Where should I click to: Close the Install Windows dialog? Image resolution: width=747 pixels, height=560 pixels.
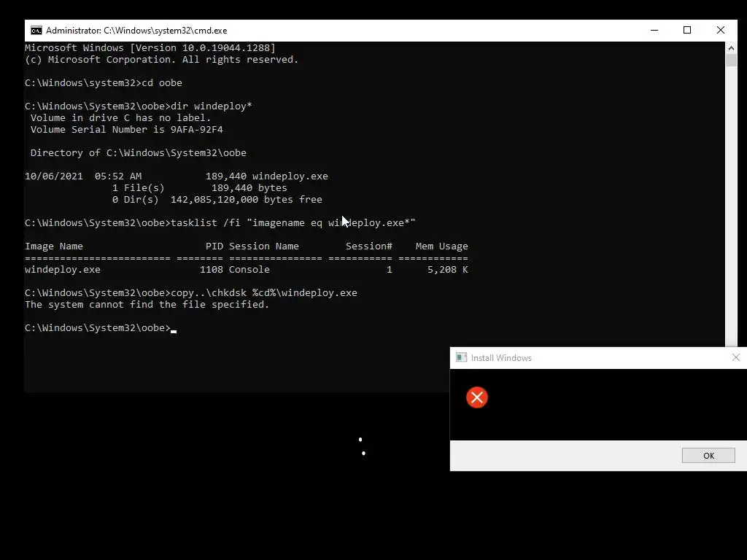(735, 357)
